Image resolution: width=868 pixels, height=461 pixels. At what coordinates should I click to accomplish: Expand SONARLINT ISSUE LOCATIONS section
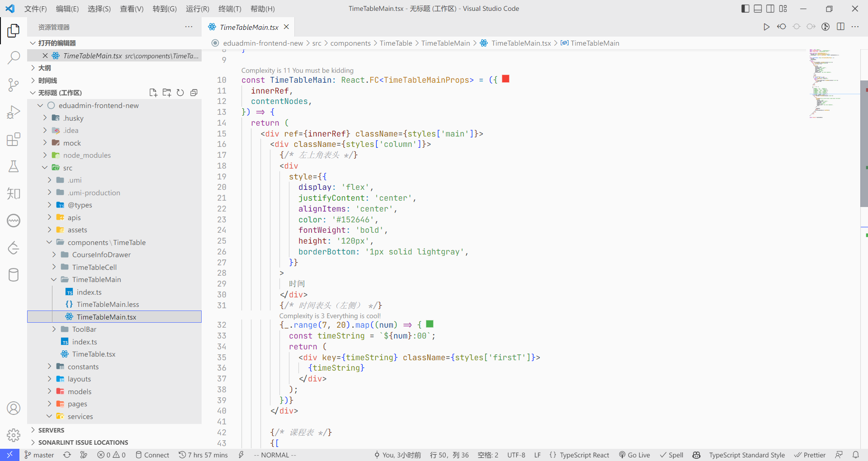(114, 442)
